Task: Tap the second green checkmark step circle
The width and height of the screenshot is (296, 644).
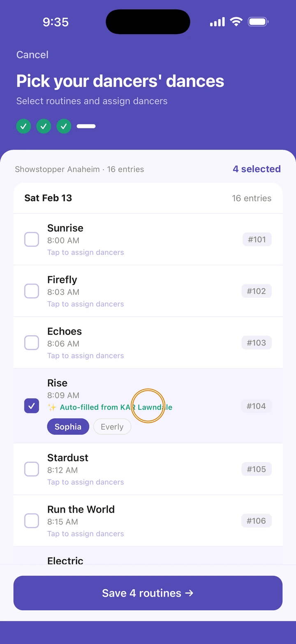Action: tap(44, 126)
